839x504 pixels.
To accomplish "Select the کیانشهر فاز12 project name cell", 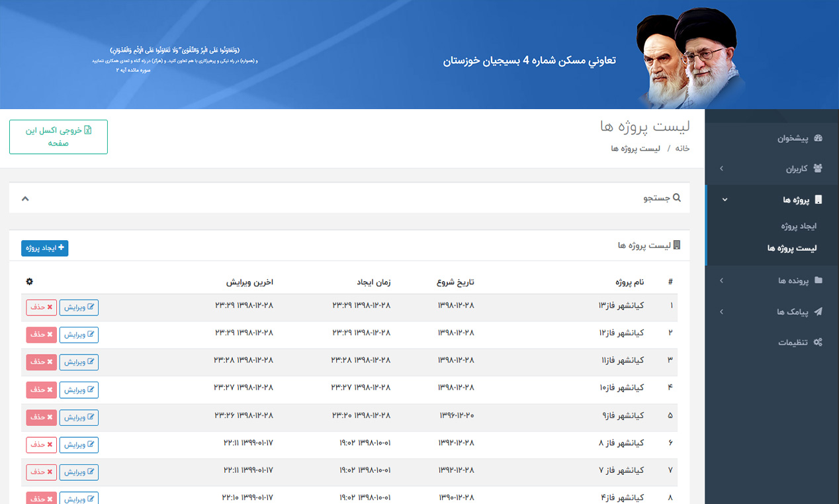I will 621,333.
